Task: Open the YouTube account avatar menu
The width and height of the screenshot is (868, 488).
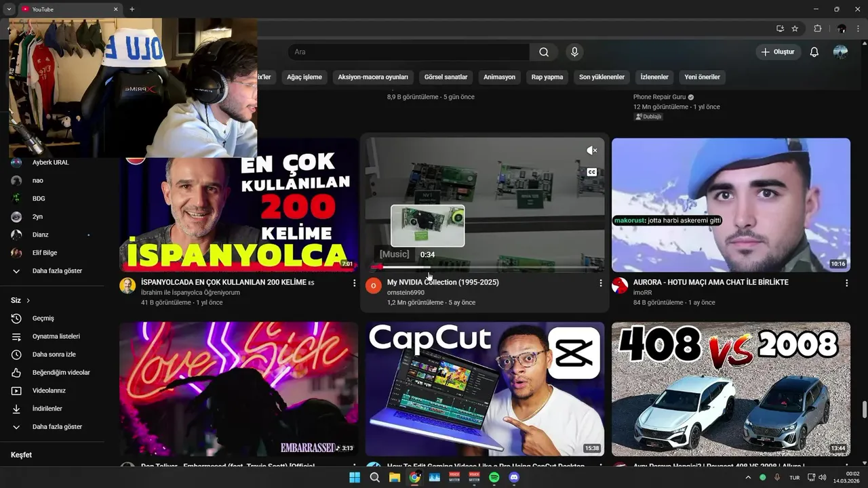Action: coord(840,52)
